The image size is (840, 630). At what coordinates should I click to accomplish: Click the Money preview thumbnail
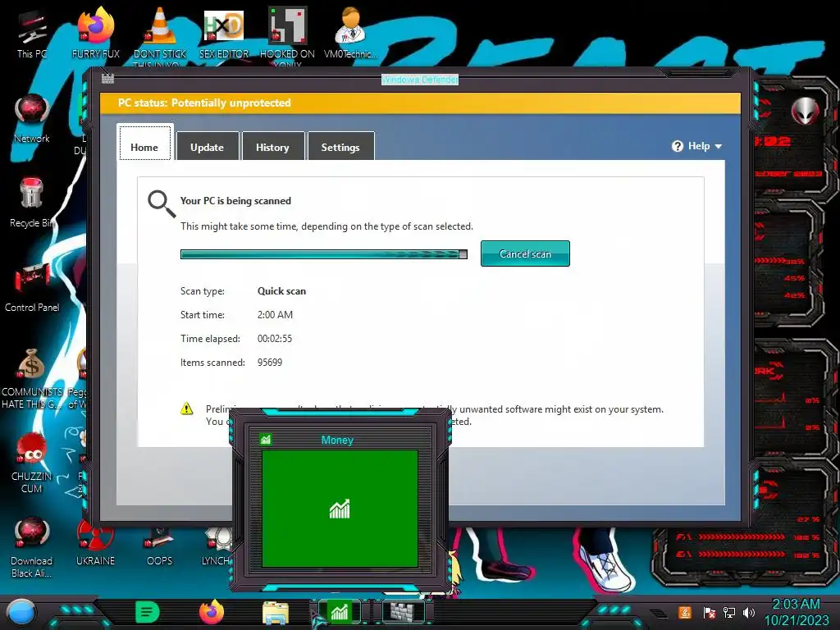[340, 509]
